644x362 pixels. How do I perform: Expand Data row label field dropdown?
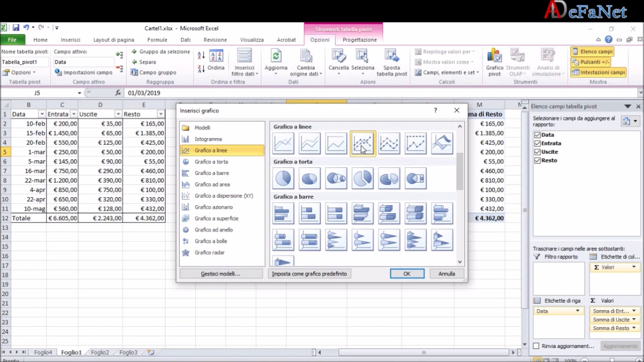pyautogui.click(x=578, y=311)
